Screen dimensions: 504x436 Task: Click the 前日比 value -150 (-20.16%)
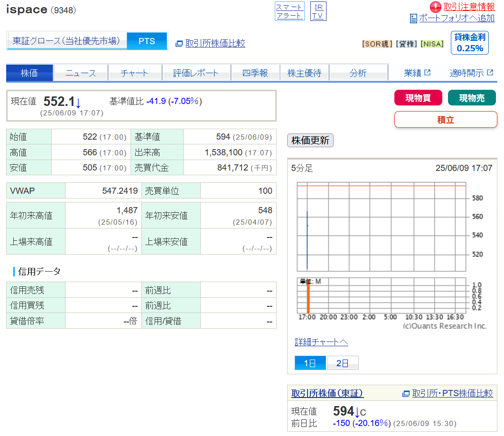[x=362, y=423]
